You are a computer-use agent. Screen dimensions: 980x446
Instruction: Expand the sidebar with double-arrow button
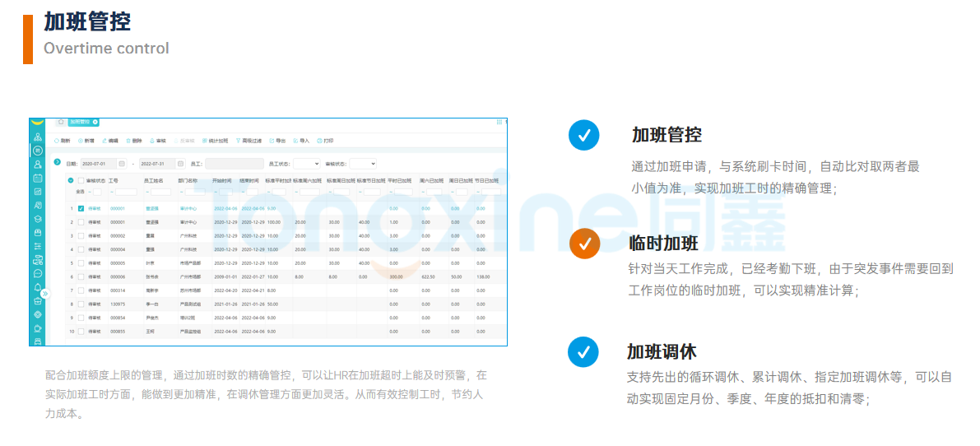pyautogui.click(x=45, y=293)
